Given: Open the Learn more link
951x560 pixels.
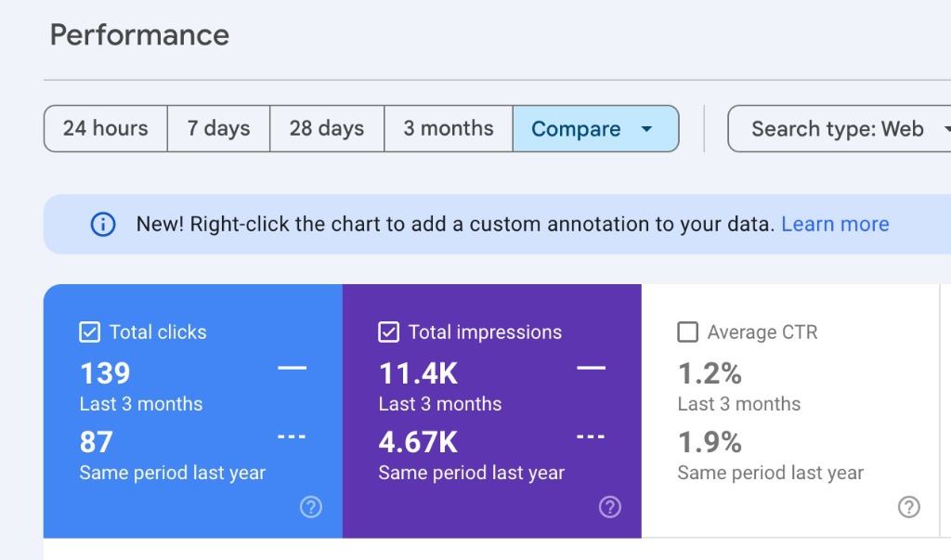Looking at the screenshot, I should 833,224.
